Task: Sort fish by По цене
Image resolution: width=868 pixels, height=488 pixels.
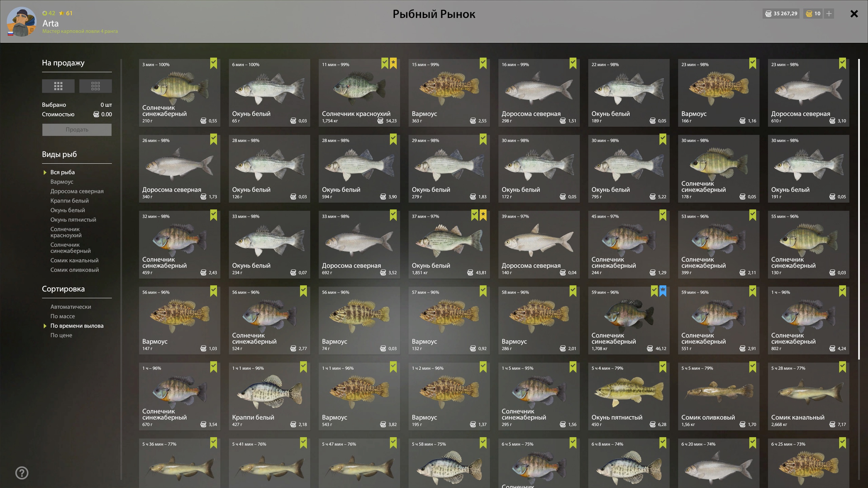Action: [61, 335]
